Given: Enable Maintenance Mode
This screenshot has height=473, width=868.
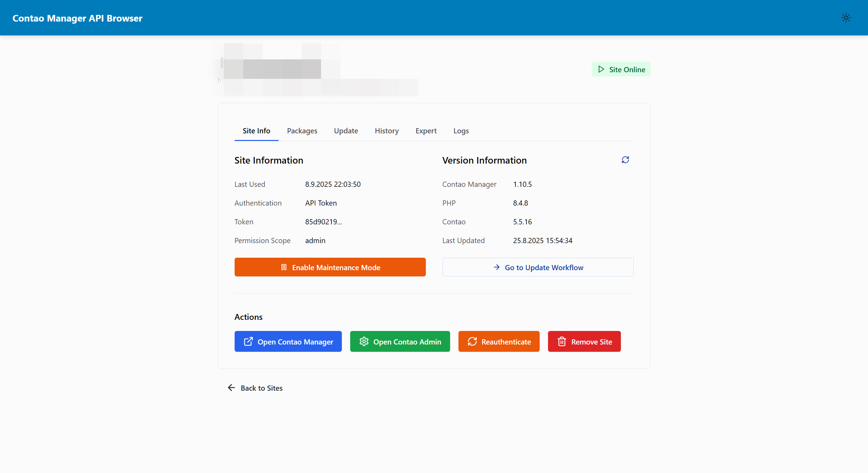Looking at the screenshot, I should point(336,267).
